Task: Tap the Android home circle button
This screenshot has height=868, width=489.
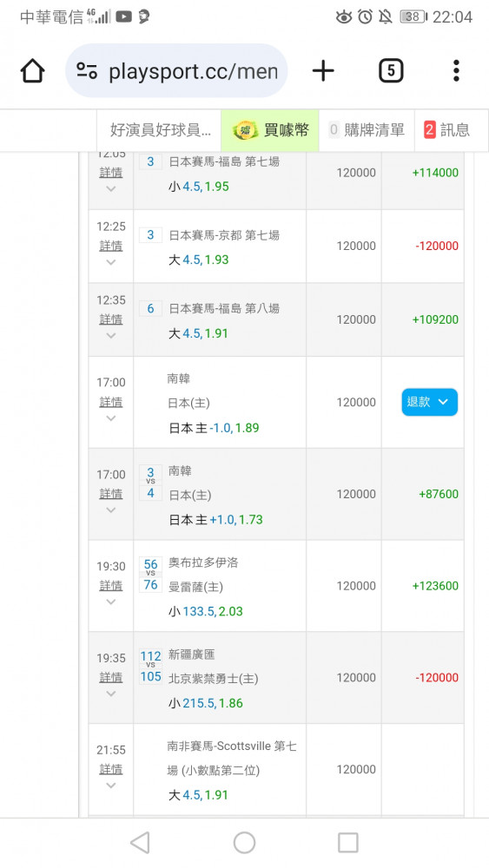Action: (244, 843)
